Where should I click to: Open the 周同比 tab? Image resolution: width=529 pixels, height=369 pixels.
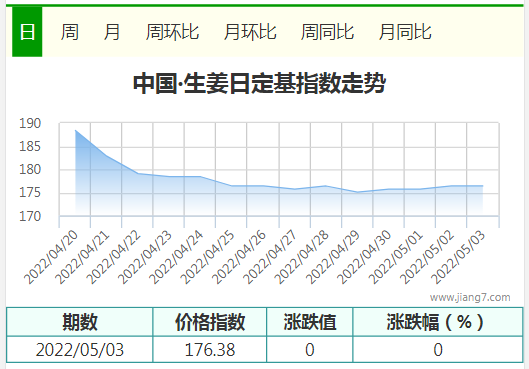[327, 32]
